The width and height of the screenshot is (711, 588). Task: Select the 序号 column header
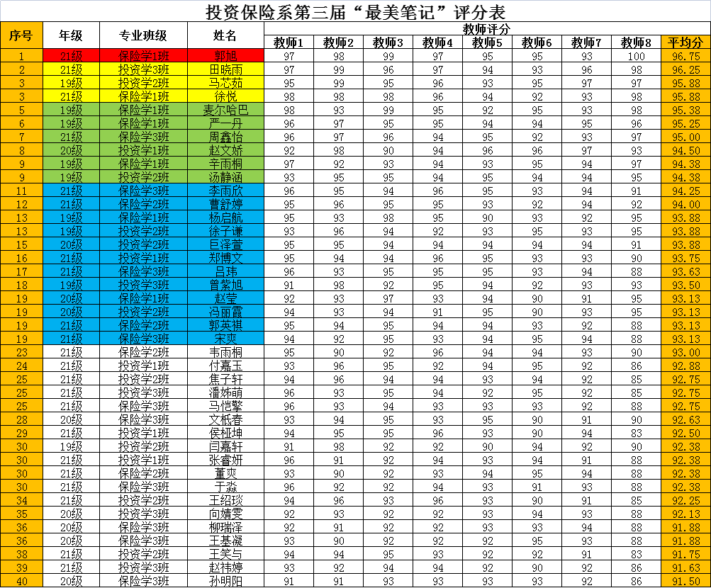[21, 35]
